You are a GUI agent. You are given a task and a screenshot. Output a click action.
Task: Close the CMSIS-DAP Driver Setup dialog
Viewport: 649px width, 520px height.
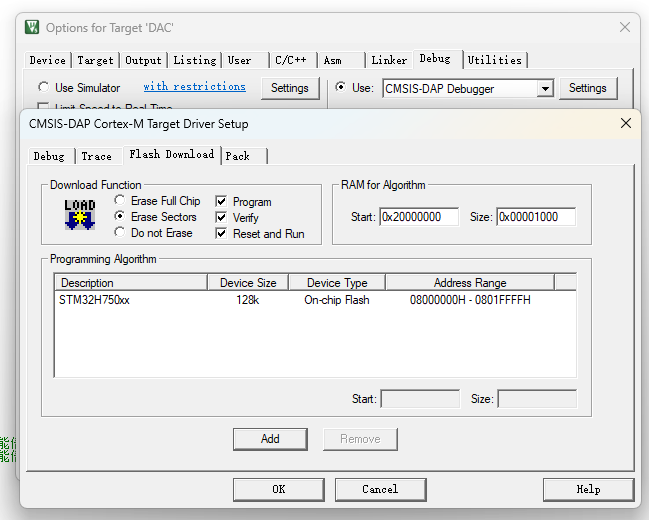pos(626,123)
